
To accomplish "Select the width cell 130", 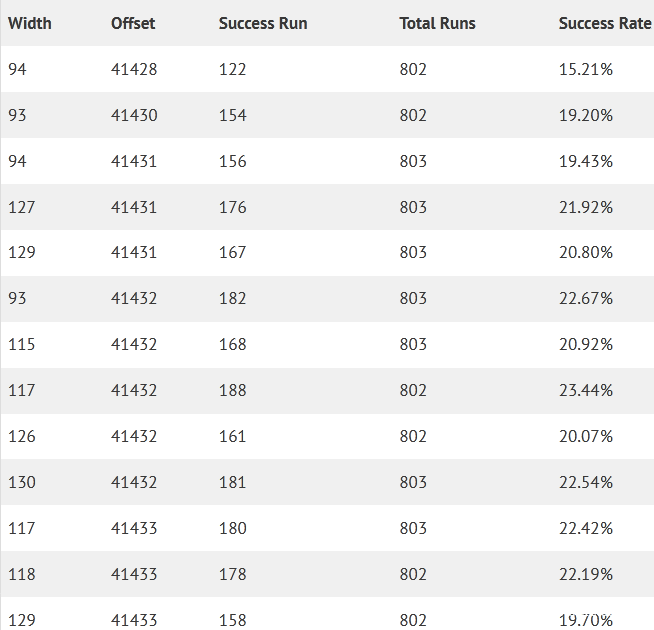I will coord(21,482).
